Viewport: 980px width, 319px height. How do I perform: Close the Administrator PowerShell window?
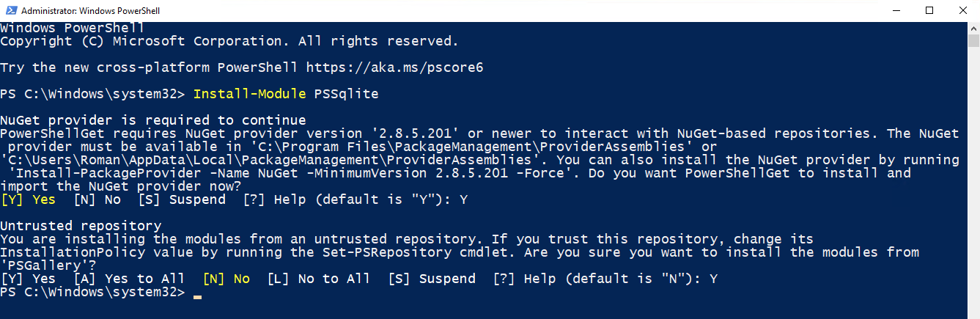click(963, 11)
